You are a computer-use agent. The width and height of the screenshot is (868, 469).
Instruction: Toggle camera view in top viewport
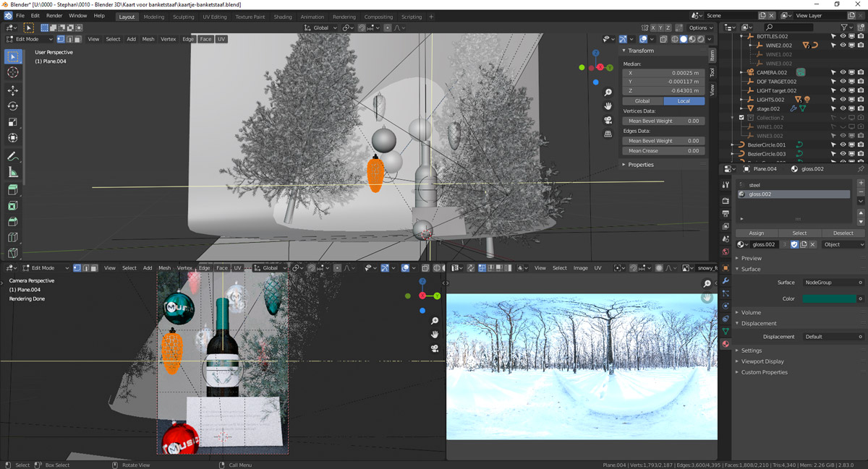pyautogui.click(x=608, y=120)
